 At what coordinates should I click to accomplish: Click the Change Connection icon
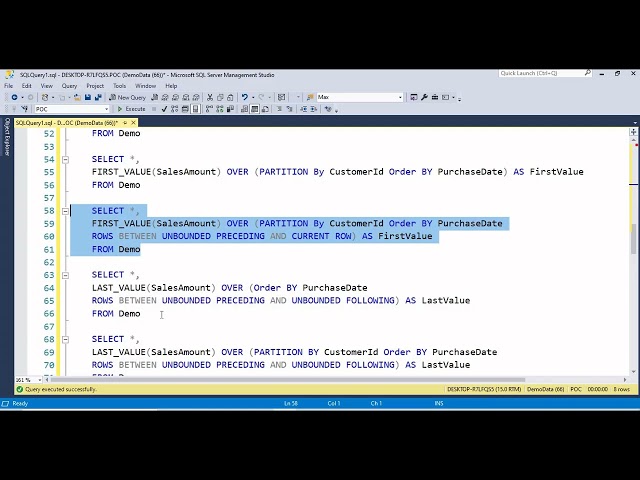pos(25,109)
